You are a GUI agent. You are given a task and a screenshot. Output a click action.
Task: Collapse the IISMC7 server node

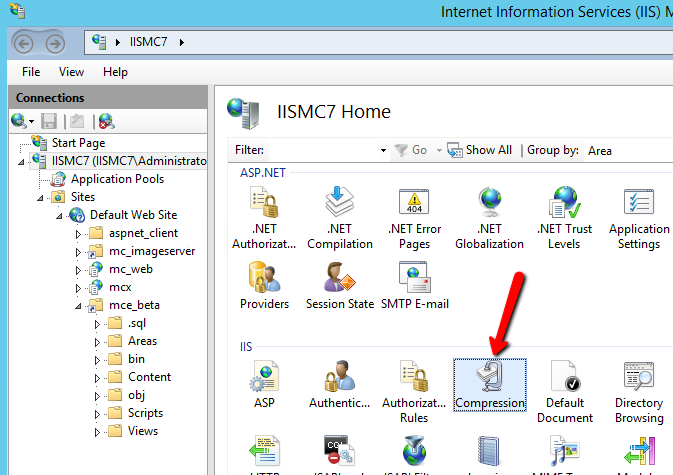click(x=21, y=162)
